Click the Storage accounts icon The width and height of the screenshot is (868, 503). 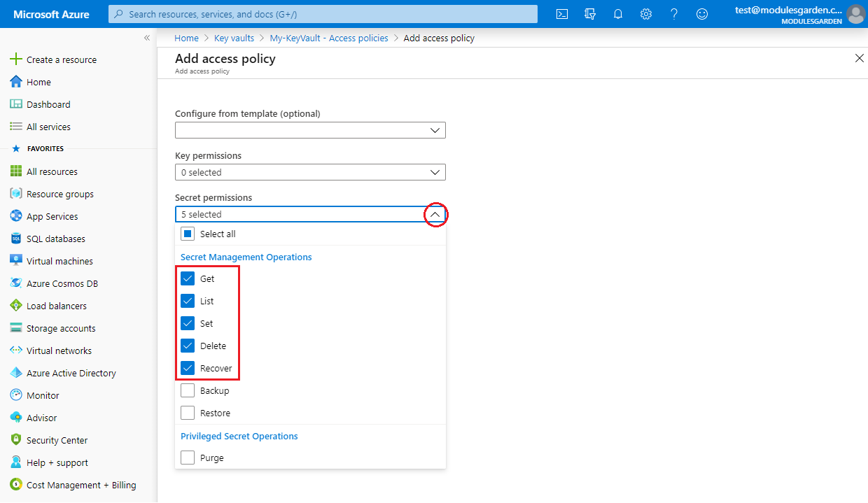click(16, 328)
